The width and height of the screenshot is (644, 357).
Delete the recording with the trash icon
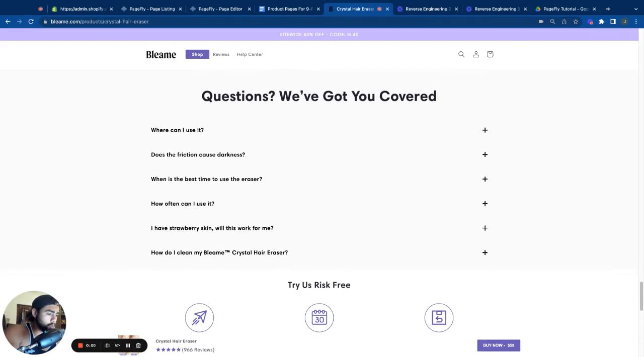tap(138, 345)
